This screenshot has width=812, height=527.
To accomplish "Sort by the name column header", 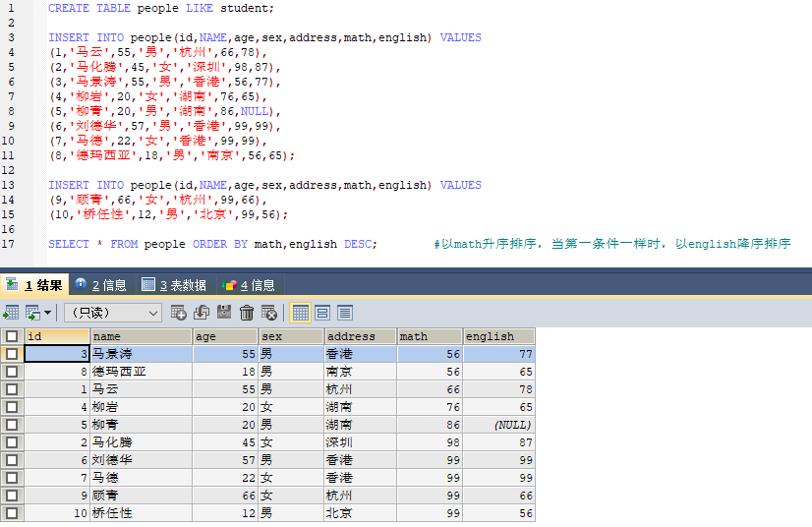I will click(142, 336).
